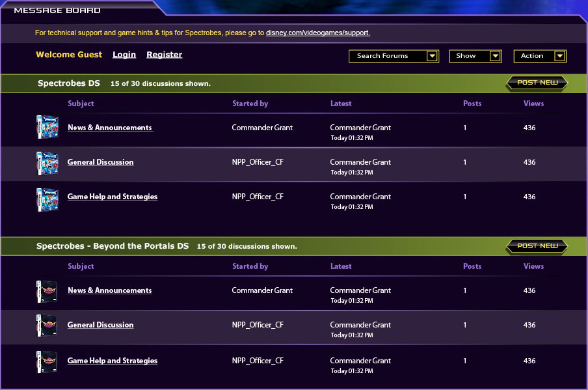This screenshot has width=588, height=390.
Task: Click Latest header in Beyond the Portals section
Action: [341, 266]
